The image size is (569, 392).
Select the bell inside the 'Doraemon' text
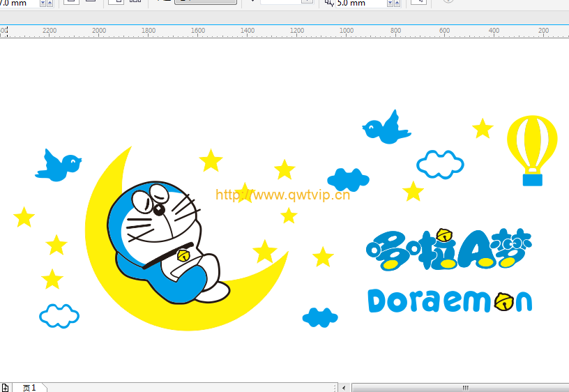click(x=504, y=301)
